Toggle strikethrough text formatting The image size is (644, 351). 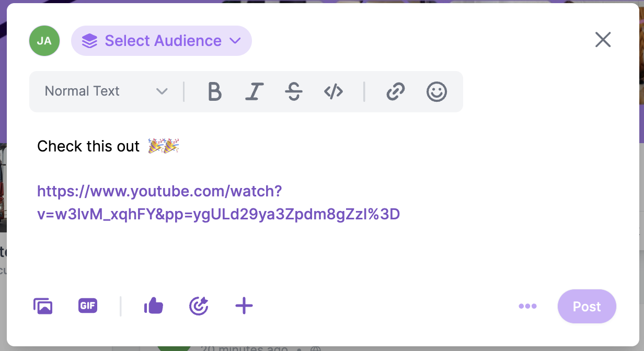(294, 91)
